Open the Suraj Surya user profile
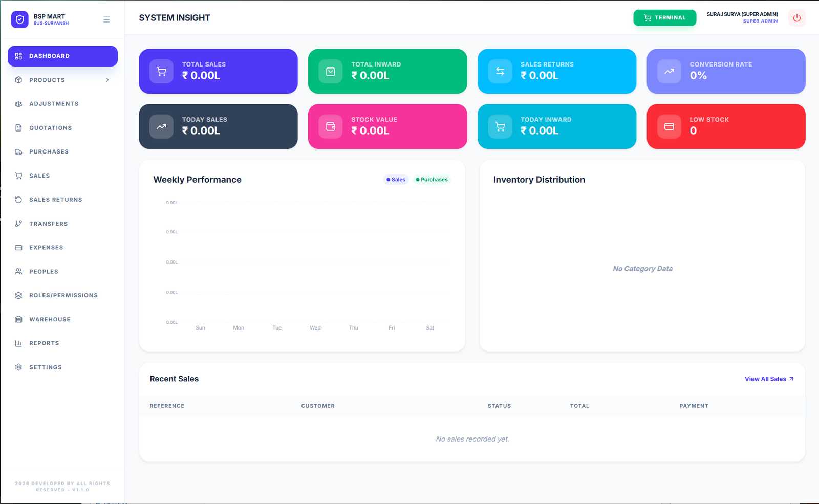 tap(742, 17)
